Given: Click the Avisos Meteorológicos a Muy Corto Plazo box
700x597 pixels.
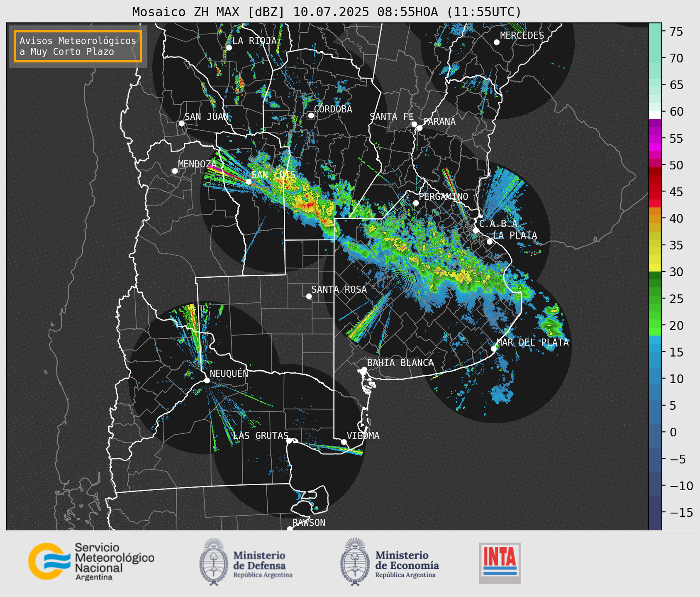Looking at the screenshot, I should tap(78, 46).
